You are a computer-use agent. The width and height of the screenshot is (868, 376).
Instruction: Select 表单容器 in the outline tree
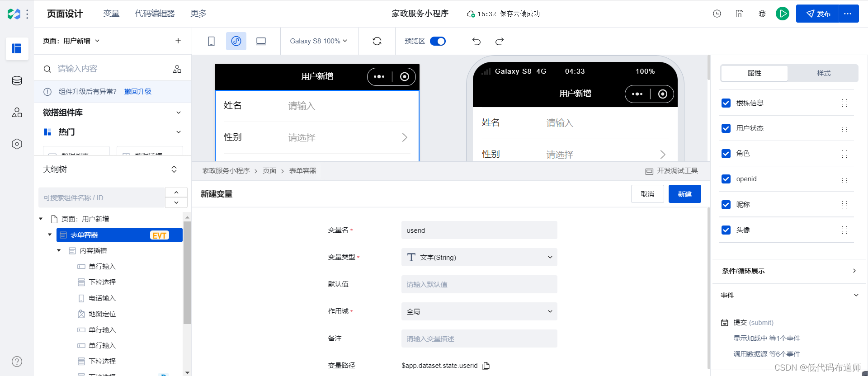[119, 235]
